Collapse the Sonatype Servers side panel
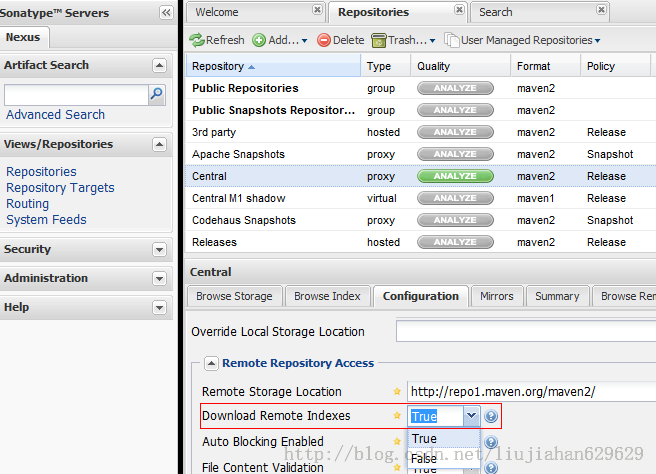 click(166, 13)
